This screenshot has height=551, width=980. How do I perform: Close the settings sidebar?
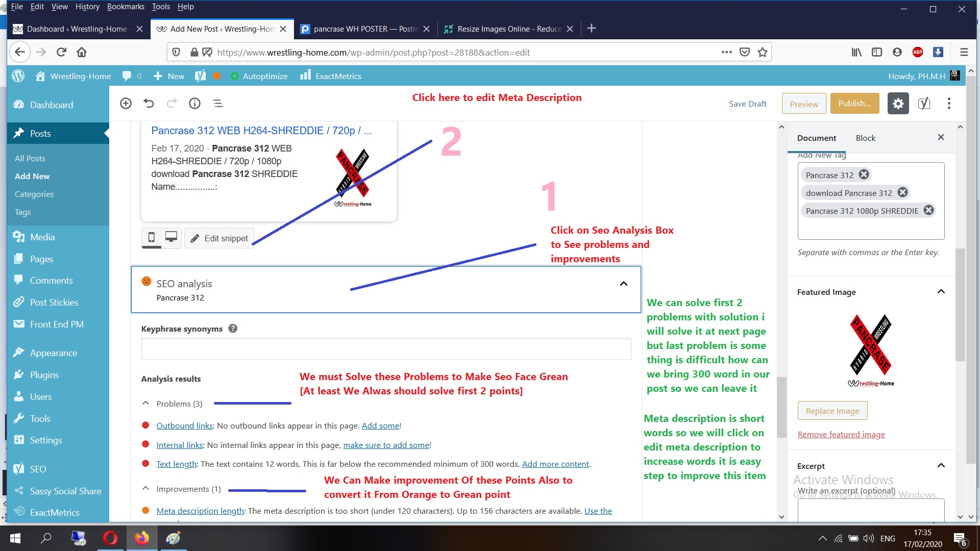tap(941, 137)
